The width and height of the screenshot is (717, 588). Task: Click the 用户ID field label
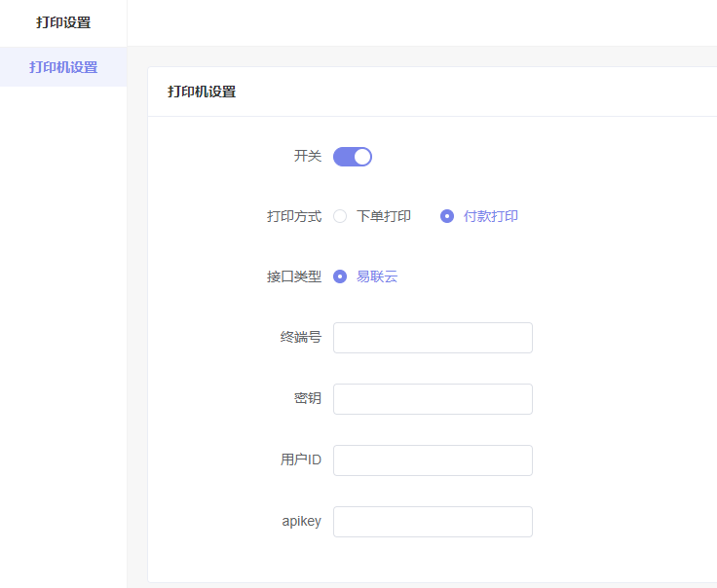(301, 459)
